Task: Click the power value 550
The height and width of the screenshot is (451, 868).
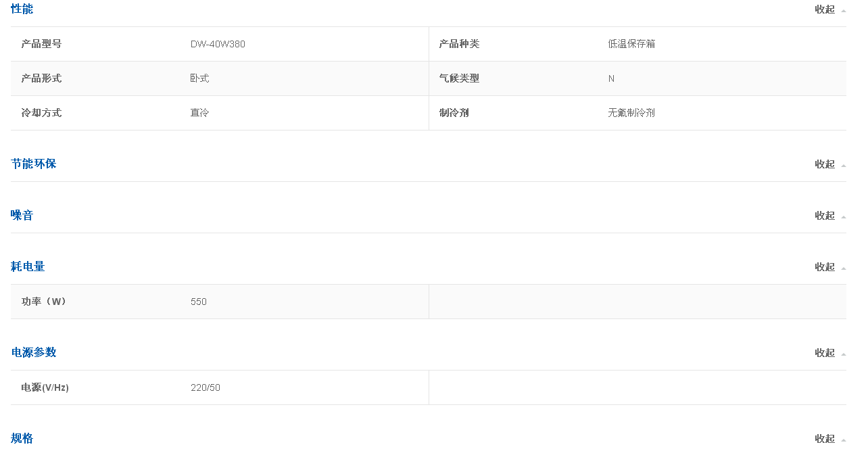Action: [199, 302]
